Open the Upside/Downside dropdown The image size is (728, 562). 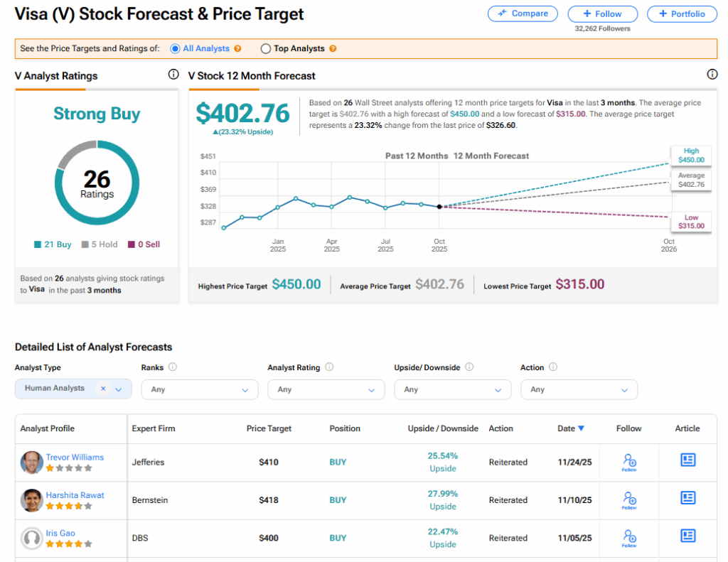(x=452, y=389)
